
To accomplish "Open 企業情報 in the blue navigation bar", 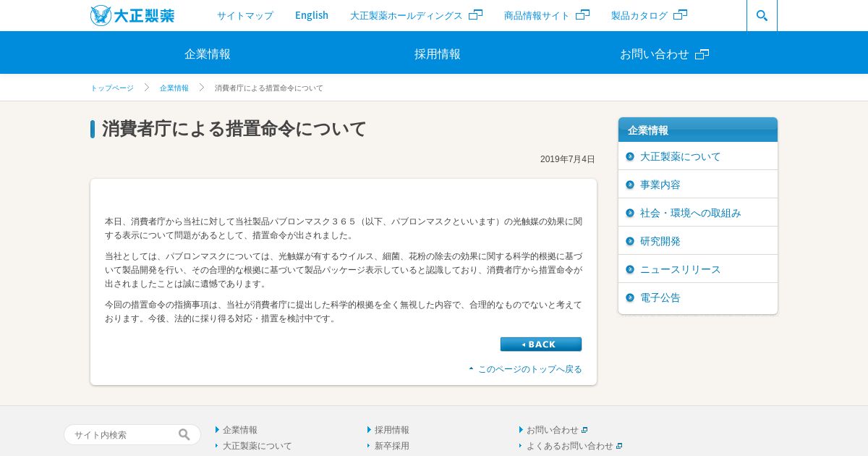I will click(x=208, y=54).
